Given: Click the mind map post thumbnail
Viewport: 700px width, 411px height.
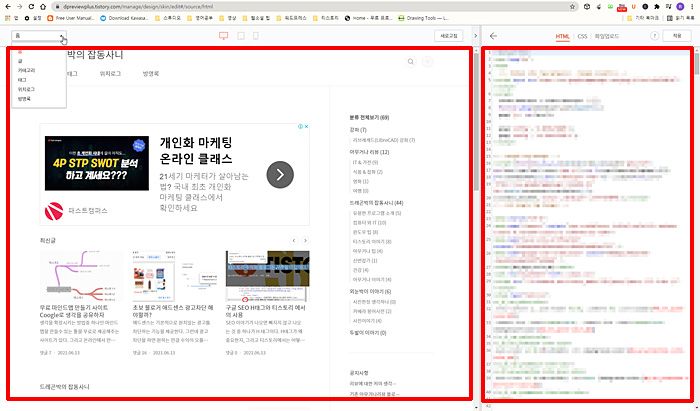Looking at the screenshot, I should click(x=82, y=276).
